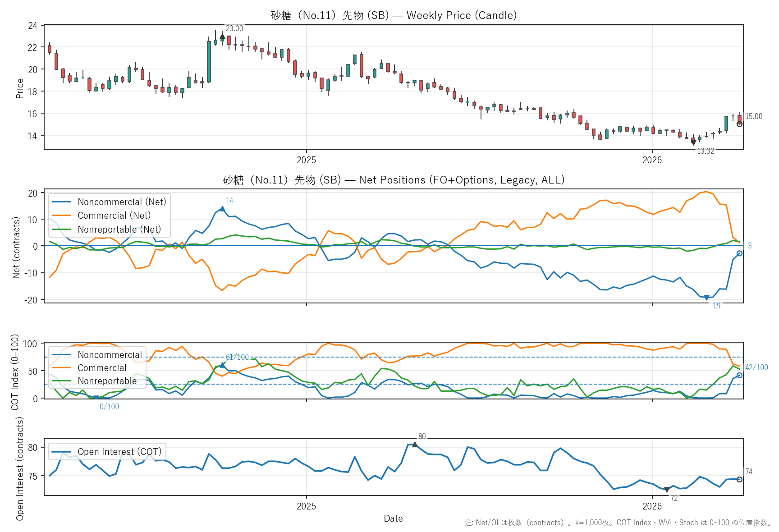Click the latest net position circle at -3

[x=739, y=253]
